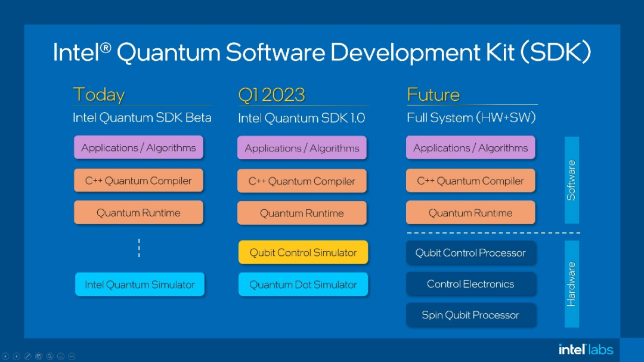Click the Qubit Control Simulator box
Screen dimensions: 644x362
click(303, 252)
